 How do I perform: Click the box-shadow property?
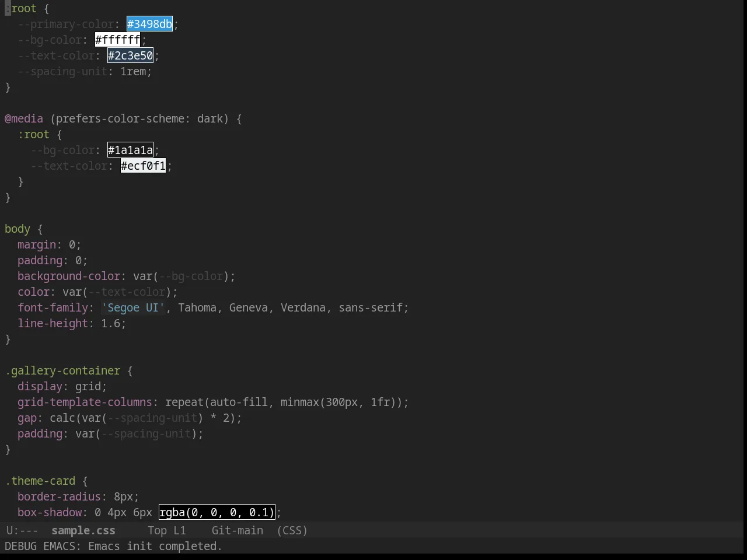(x=50, y=512)
